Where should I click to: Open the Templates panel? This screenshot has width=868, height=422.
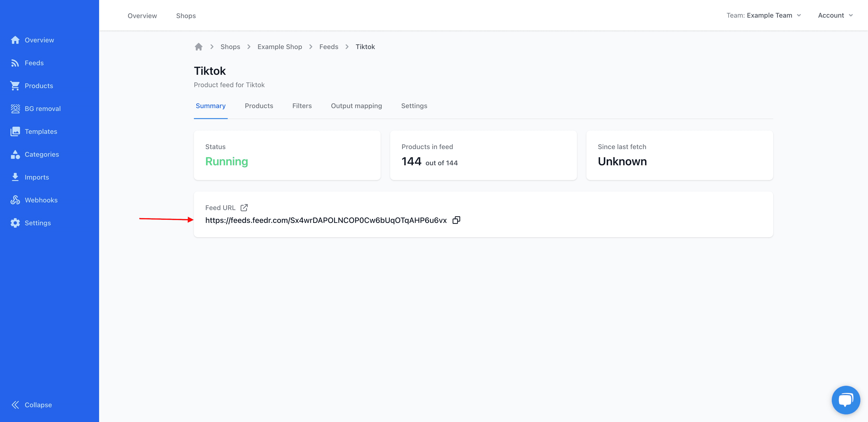click(41, 131)
